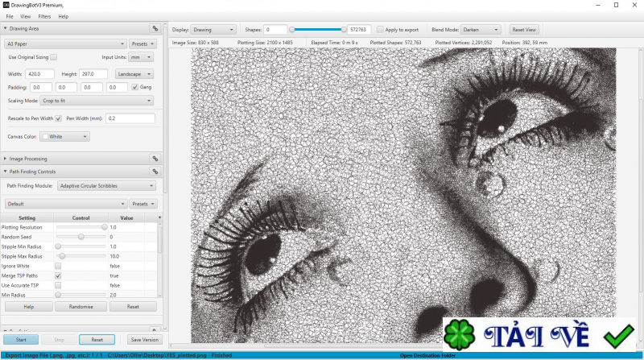644x360 pixels.
Task: Open the File menu
Action: pyautogui.click(x=10, y=16)
